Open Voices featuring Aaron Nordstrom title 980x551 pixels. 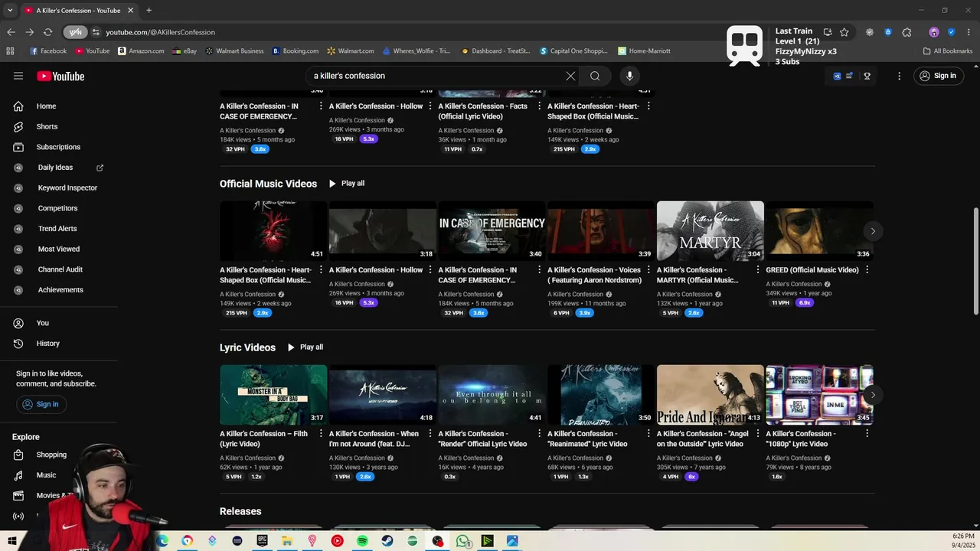[x=594, y=275]
